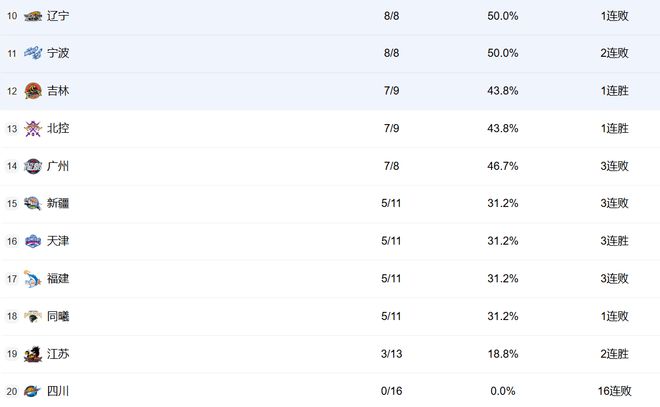Open the 辽宁 team name link
Viewport: 660px width, 407px height.
[x=58, y=16]
